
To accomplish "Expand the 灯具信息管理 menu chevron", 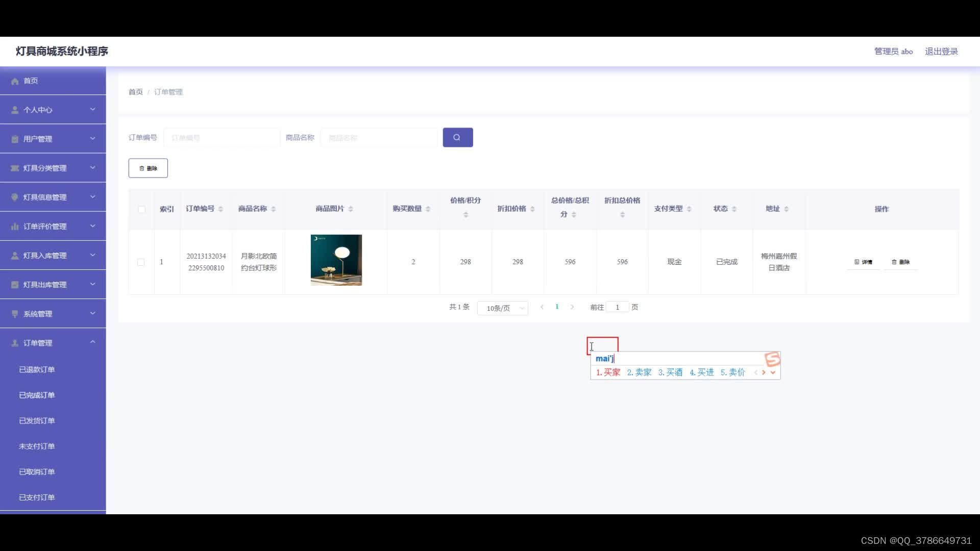I will coord(92,196).
